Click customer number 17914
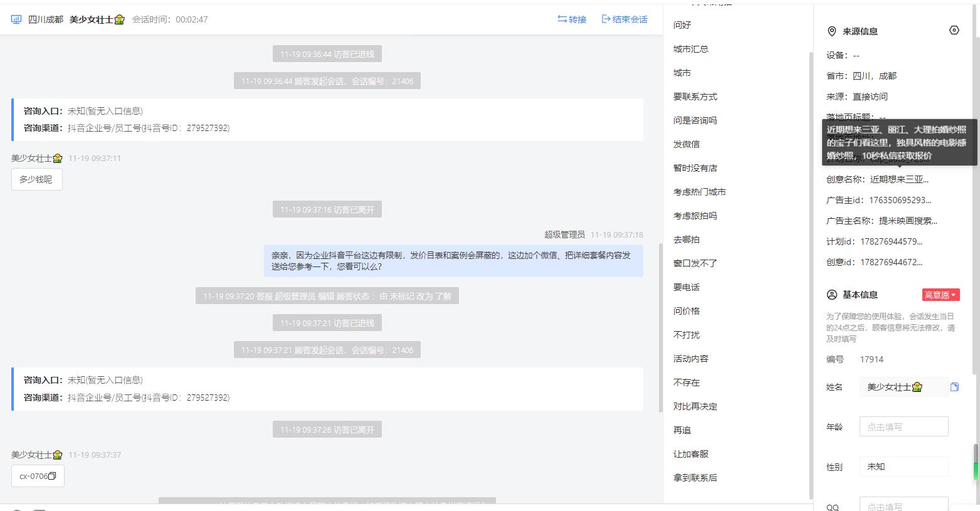This screenshot has height=511, width=980. click(x=872, y=359)
